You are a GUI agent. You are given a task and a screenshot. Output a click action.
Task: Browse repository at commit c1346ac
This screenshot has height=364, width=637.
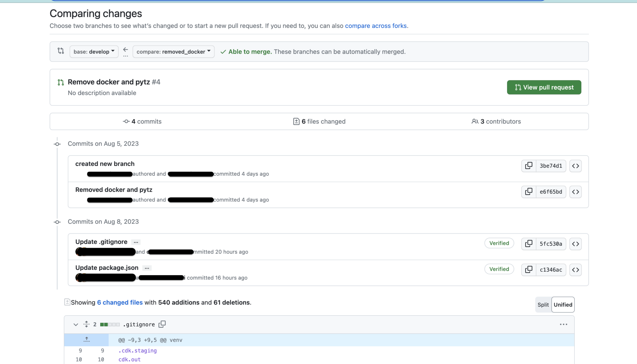click(575, 270)
